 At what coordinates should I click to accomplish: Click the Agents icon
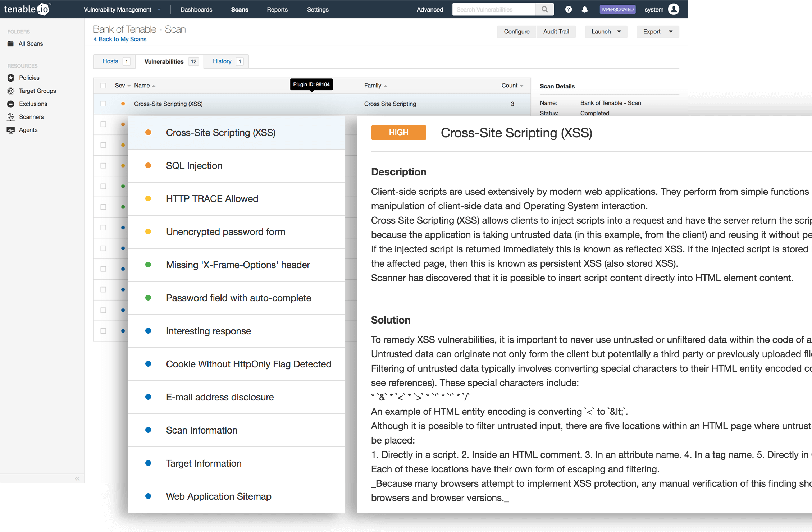click(x=11, y=130)
